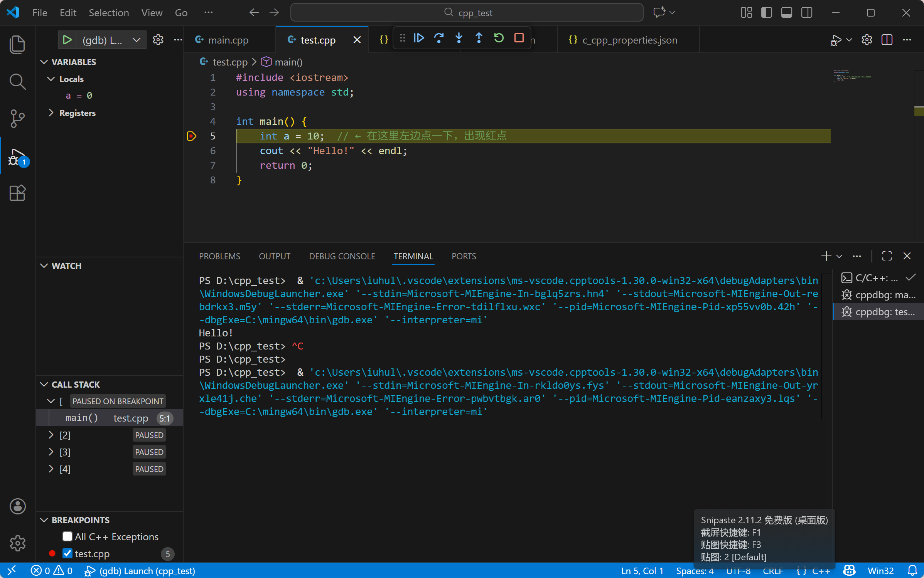Expand the Registers tree node
This screenshot has height=578, width=924.
51,113
